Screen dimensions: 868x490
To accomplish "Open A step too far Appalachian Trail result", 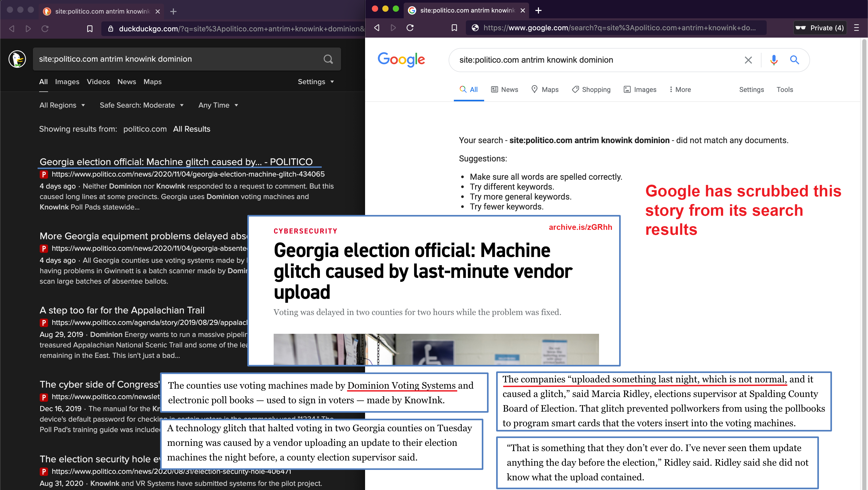I will coord(122,310).
